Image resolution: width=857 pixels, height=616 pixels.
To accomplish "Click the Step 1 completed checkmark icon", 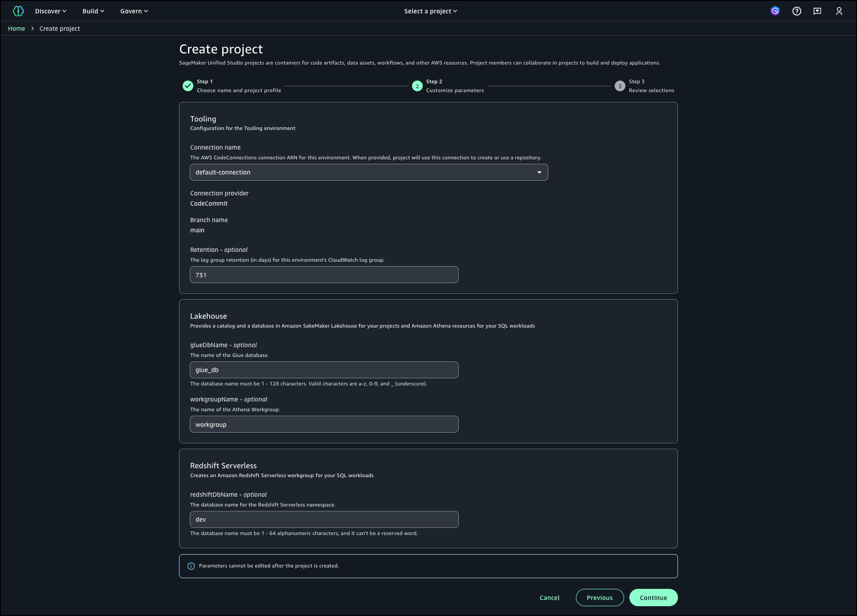I will 188,86.
